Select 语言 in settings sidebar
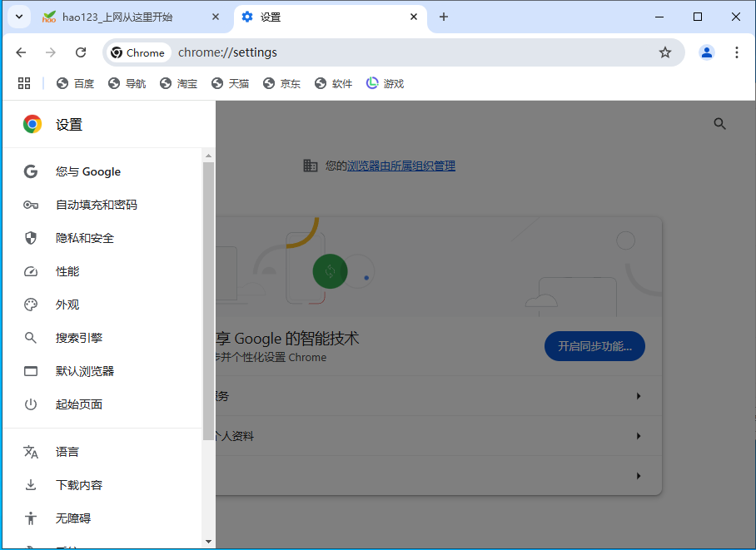Screen dimensions: 756x550 point(102,452)
